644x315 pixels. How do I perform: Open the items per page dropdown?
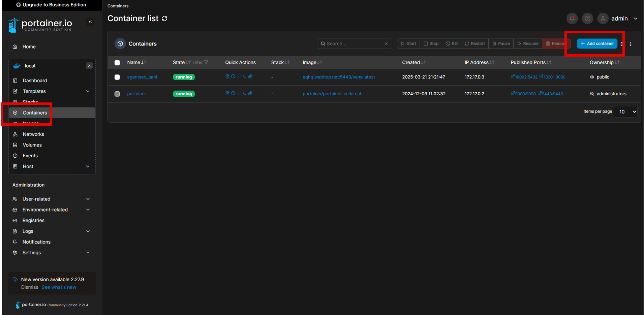(625, 112)
